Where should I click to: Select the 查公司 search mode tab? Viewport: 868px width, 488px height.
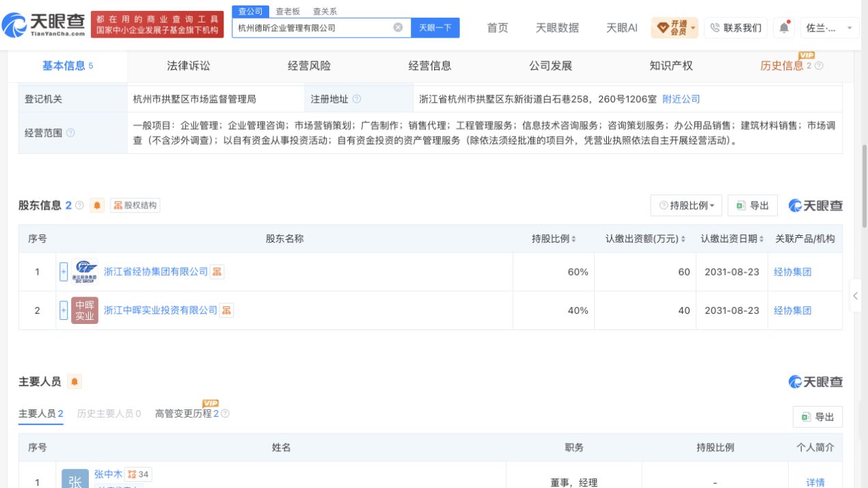coord(250,12)
